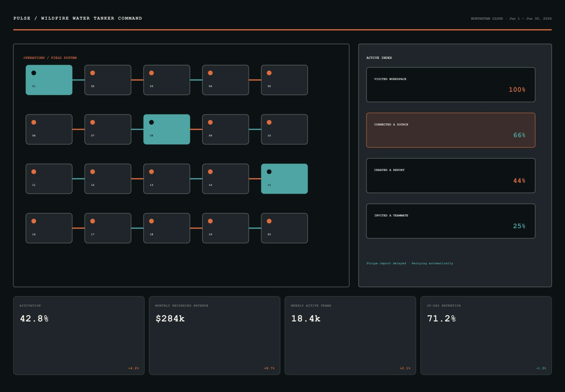This screenshot has width=565, height=392.
Task: Click the "66%" value
Action: [x=519, y=135]
